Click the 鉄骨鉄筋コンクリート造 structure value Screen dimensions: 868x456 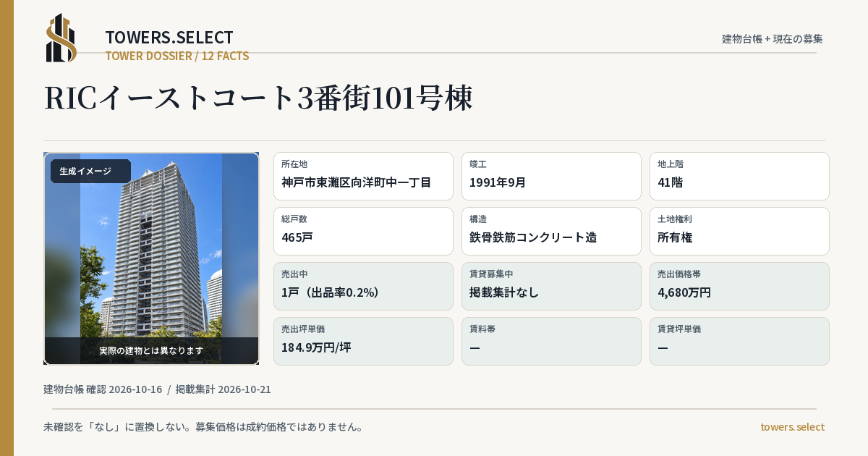click(533, 237)
